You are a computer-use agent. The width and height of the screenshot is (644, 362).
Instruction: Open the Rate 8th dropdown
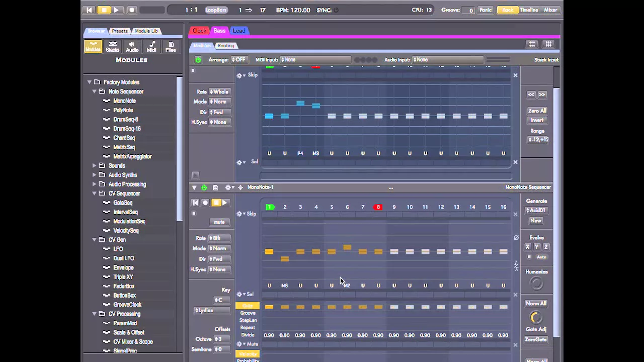(x=220, y=238)
